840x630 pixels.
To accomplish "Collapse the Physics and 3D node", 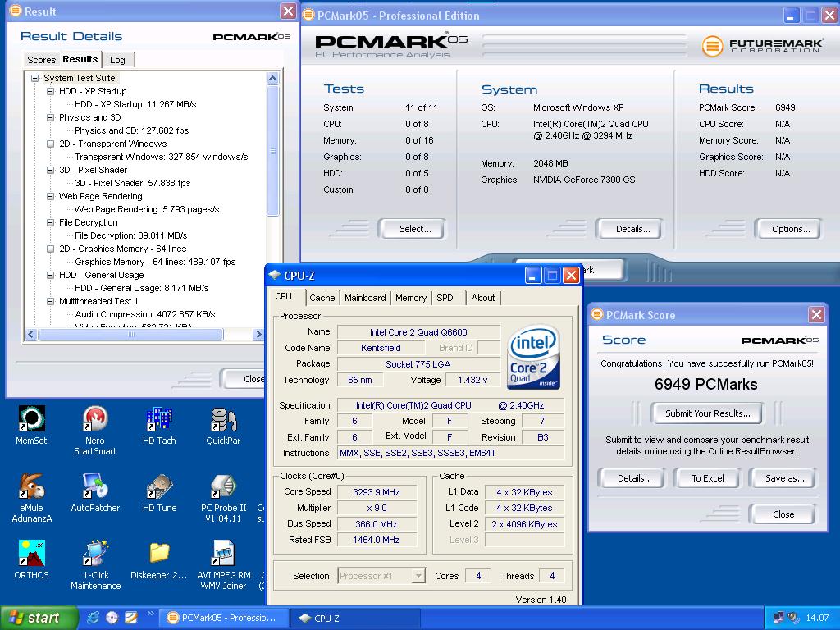I will tap(50, 117).
